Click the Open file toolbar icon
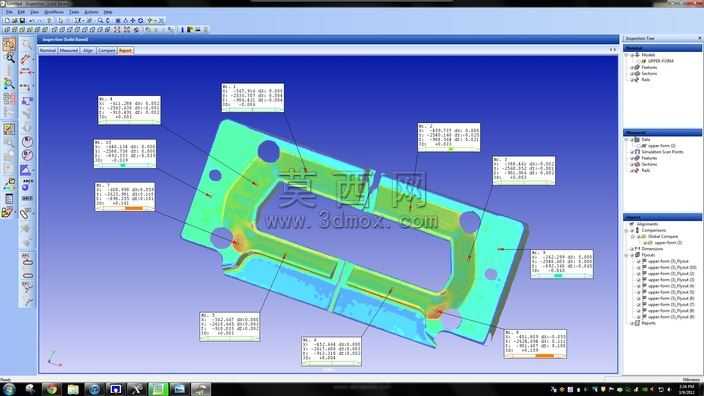The image size is (704, 396). click(x=14, y=21)
